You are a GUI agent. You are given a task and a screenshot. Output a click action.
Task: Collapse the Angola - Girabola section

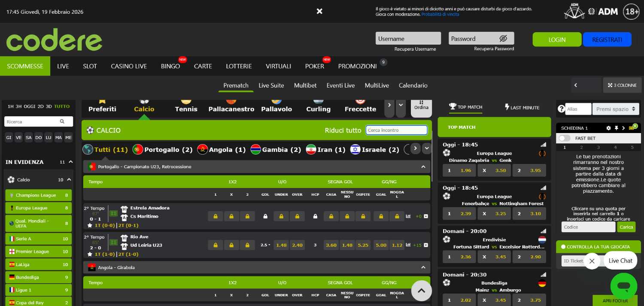[x=423, y=267]
